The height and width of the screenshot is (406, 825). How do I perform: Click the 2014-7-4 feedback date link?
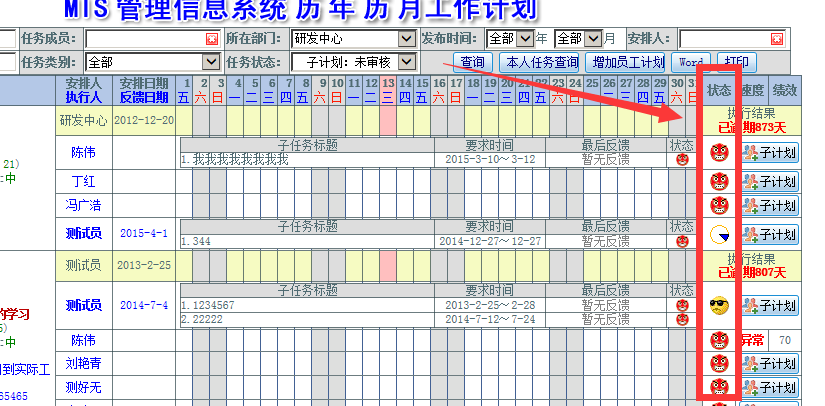(x=144, y=305)
